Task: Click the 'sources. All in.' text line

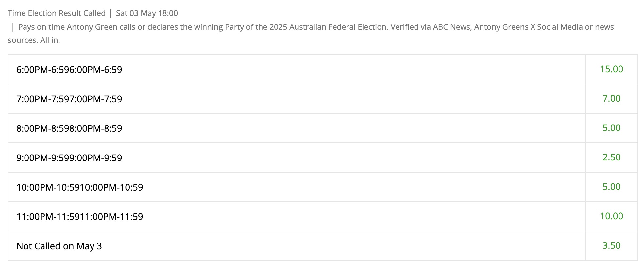Action: 34,40
